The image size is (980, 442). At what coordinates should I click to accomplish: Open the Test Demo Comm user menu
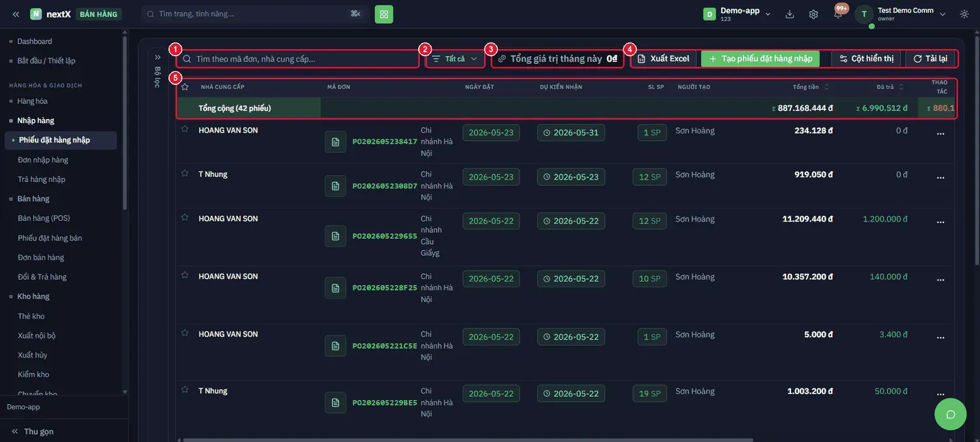902,14
